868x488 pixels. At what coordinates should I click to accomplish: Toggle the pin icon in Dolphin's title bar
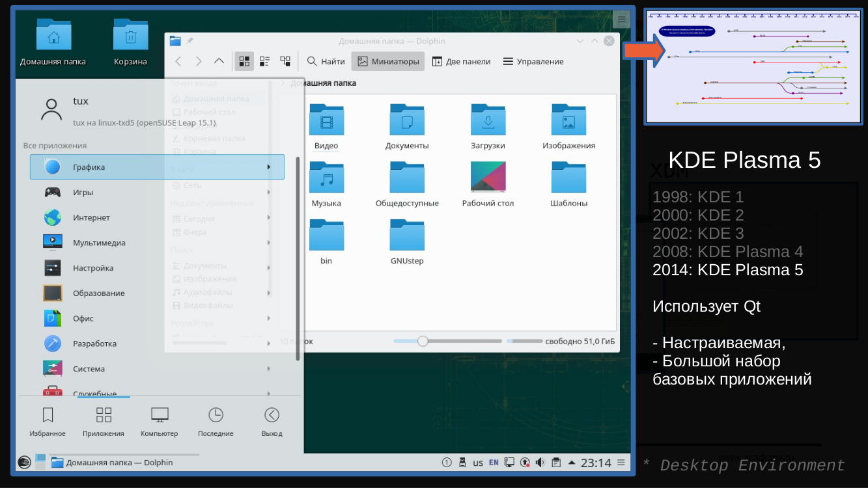[189, 41]
